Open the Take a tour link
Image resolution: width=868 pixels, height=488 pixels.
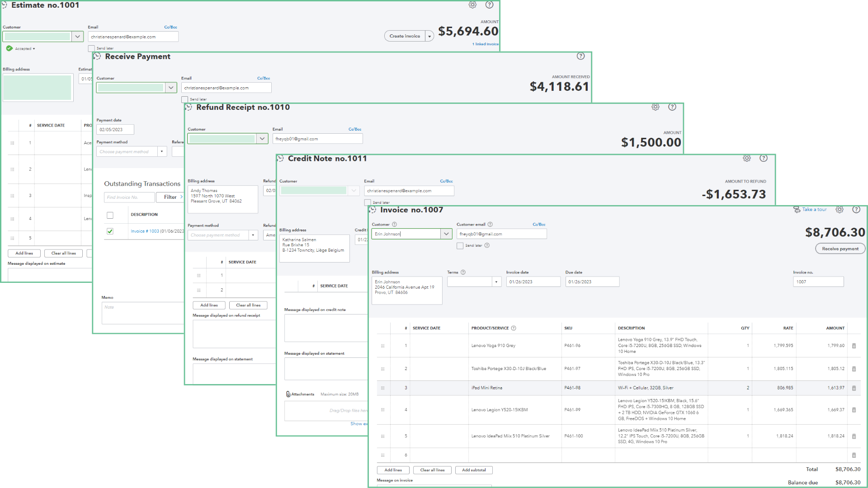[814, 210]
